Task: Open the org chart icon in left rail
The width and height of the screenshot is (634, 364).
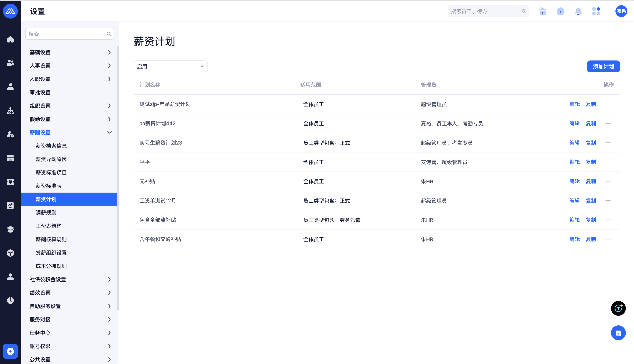Action: (x=10, y=111)
